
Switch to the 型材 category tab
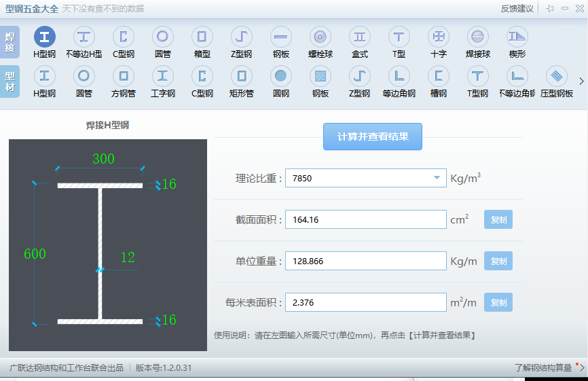click(10, 81)
